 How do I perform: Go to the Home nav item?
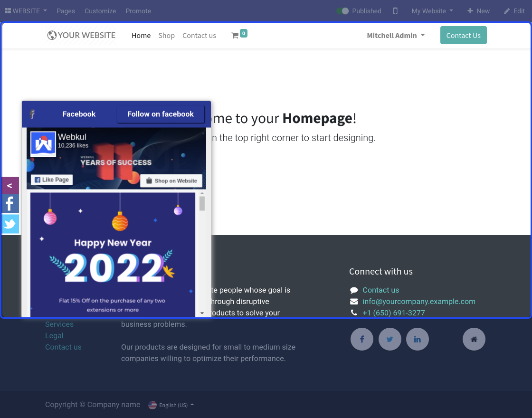tap(141, 35)
